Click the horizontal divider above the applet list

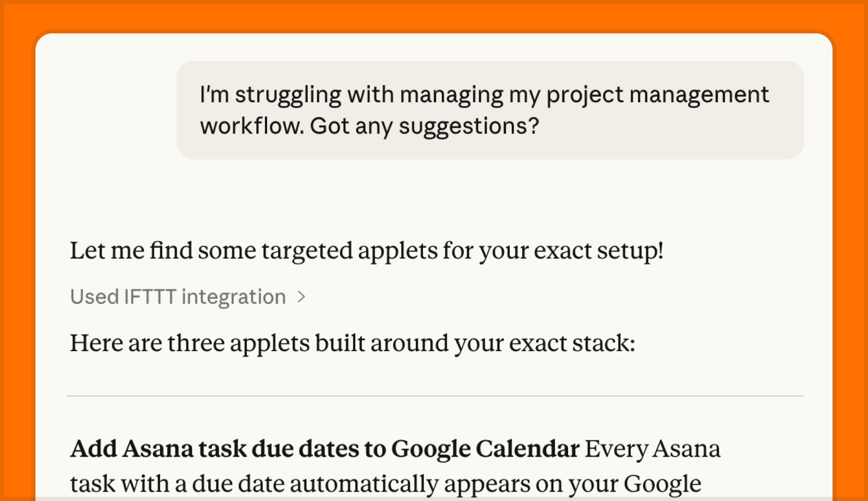pyautogui.click(x=436, y=395)
